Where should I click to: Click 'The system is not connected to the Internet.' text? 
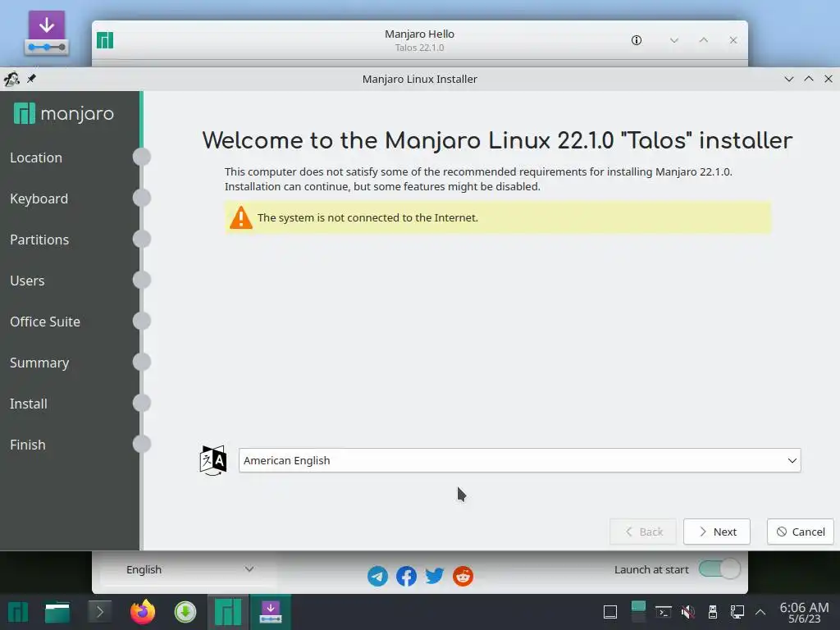367,217
